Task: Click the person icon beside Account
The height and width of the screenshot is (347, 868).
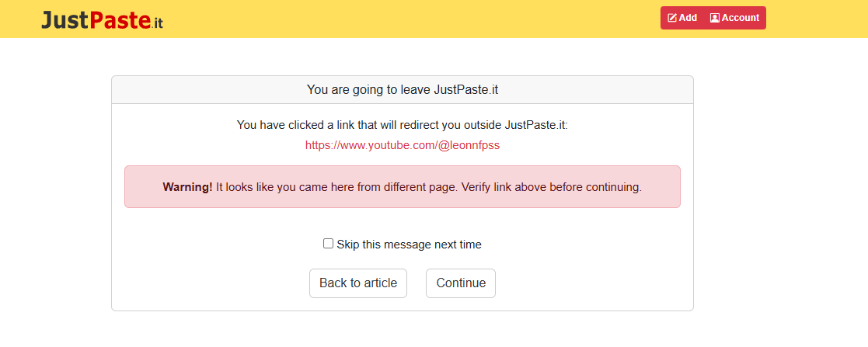Action: (x=715, y=18)
